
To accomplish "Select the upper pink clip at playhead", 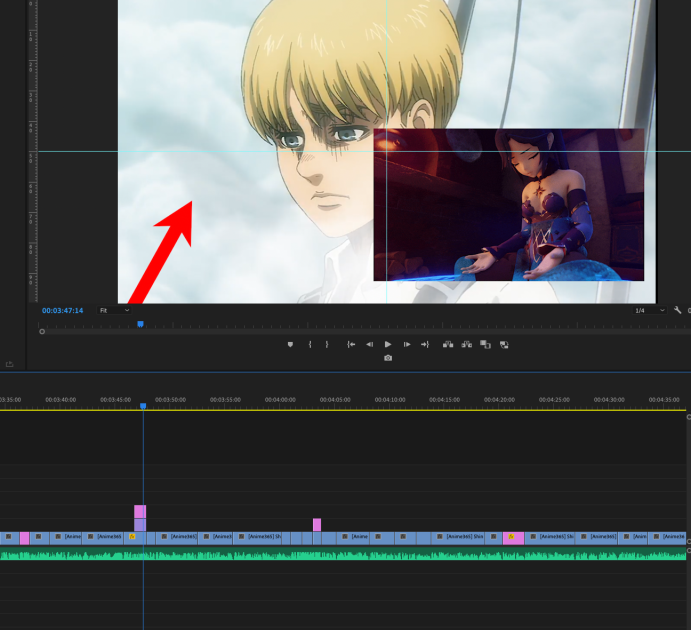I will (140, 511).
